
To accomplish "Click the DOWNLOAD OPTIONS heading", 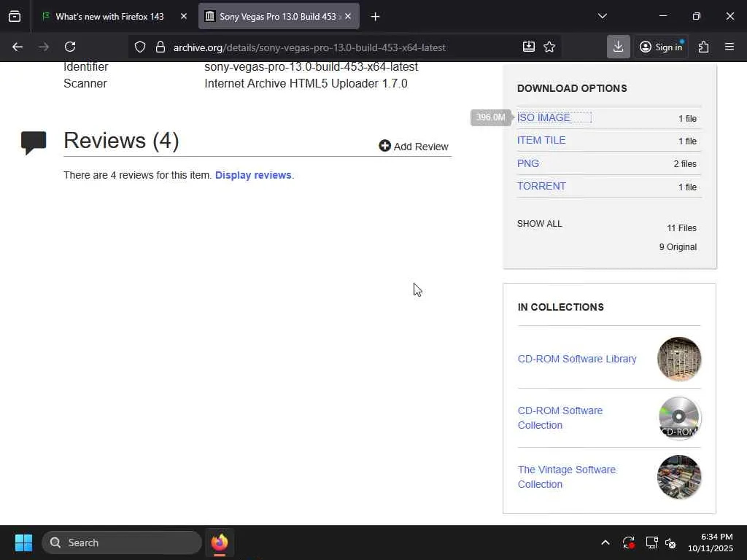I will pyautogui.click(x=572, y=88).
